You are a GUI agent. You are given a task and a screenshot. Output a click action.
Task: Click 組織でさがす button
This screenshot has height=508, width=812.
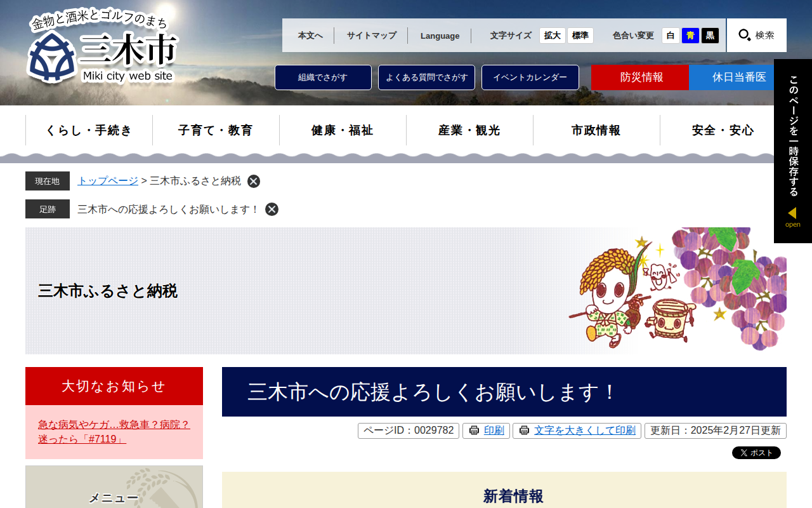pos(323,77)
